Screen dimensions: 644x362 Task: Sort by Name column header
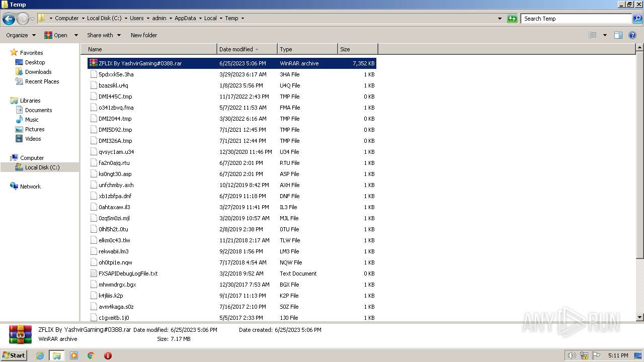point(149,49)
